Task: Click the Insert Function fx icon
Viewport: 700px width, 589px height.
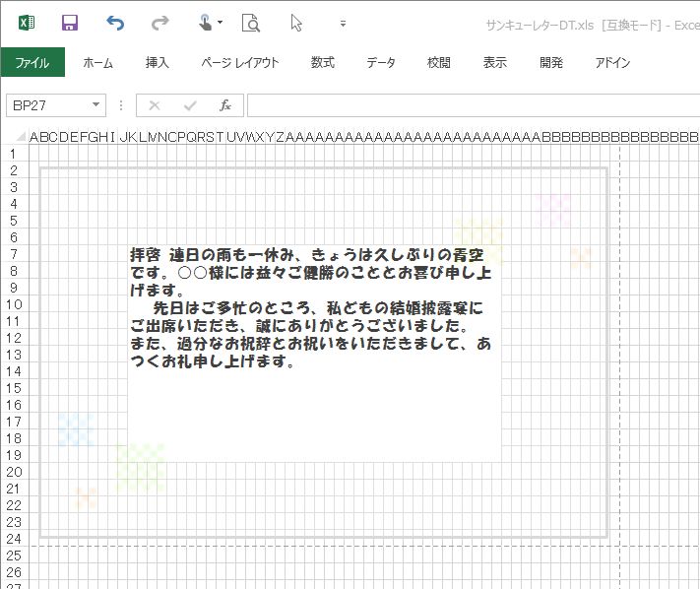Action: coord(225,105)
